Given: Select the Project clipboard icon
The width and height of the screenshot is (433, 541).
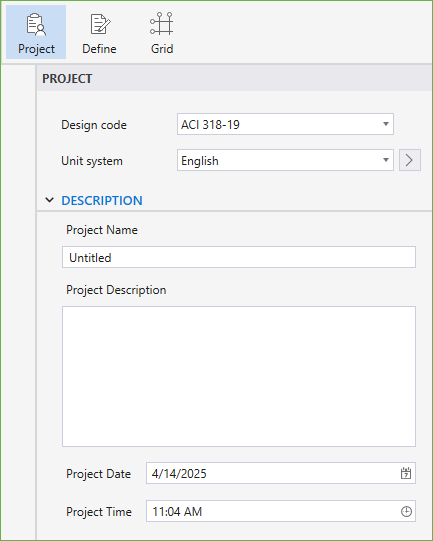Looking at the screenshot, I should click(x=36, y=24).
